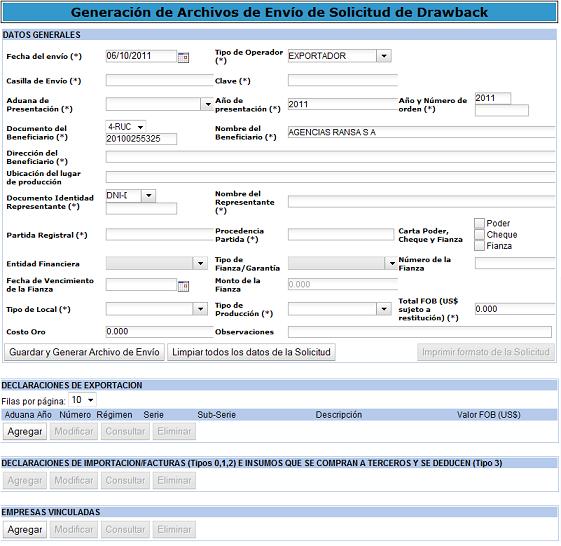Image resolution: width=561 pixels, height=546 pixels.
Task: Click Modificar under Declaraciones de Exportación
Action: pyautogui.click(x=74, y=431)
